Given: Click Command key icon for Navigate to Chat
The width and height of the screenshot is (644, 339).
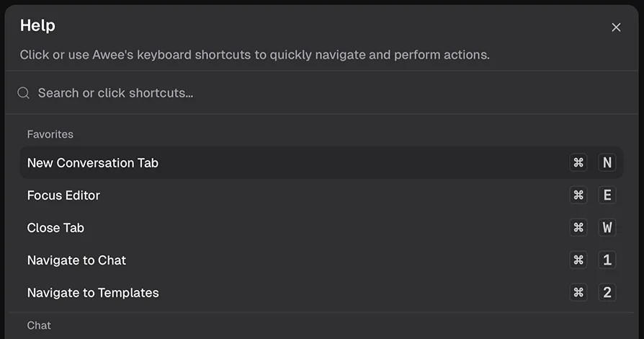Looking at the screenshot, I should pos(578,260).
